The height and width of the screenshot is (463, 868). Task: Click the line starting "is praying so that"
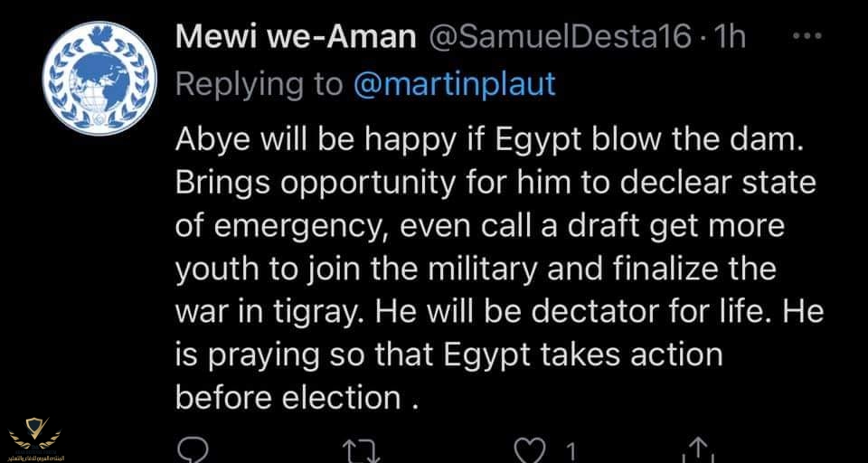(x=448, y=354)
